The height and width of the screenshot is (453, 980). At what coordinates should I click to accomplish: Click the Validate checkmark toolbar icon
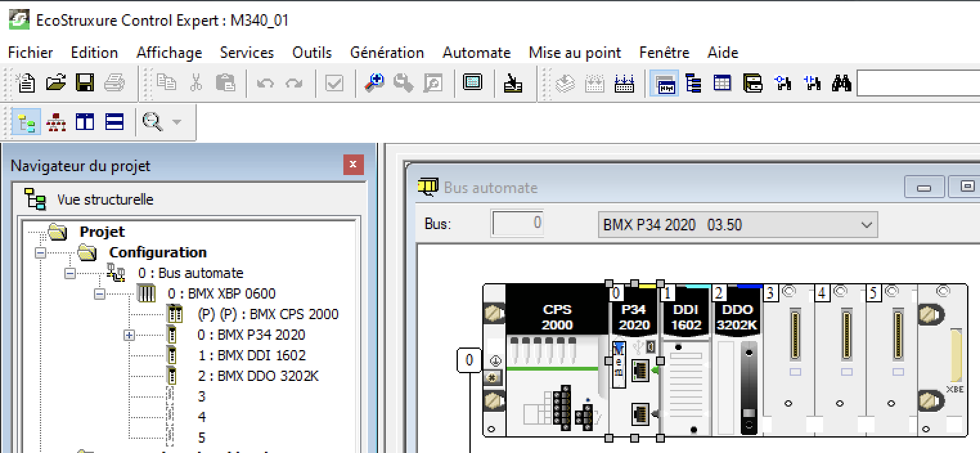point(334,83)
